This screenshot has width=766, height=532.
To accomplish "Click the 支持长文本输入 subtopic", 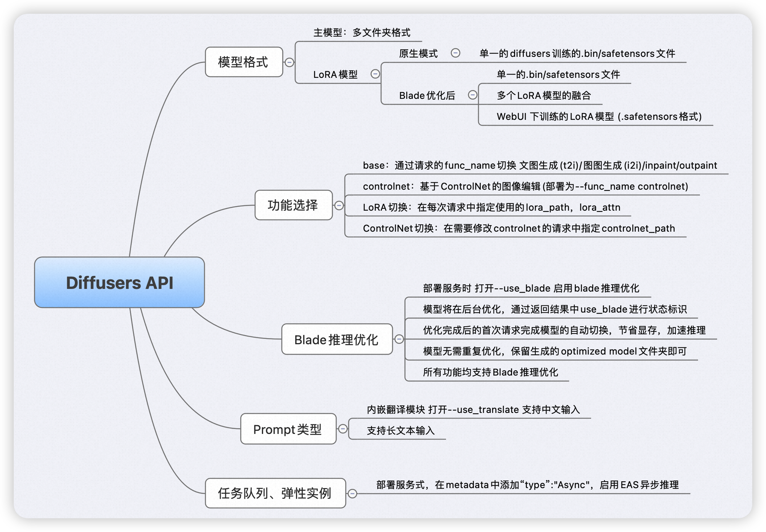I will point(401,430).
